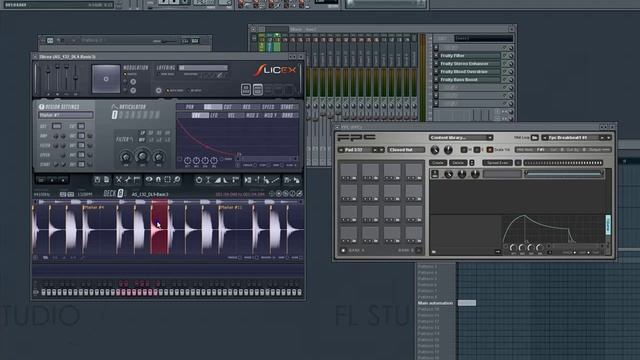Click the wand tool icon in Slicex toolbar
640x360 pixels.
point(128,180)
